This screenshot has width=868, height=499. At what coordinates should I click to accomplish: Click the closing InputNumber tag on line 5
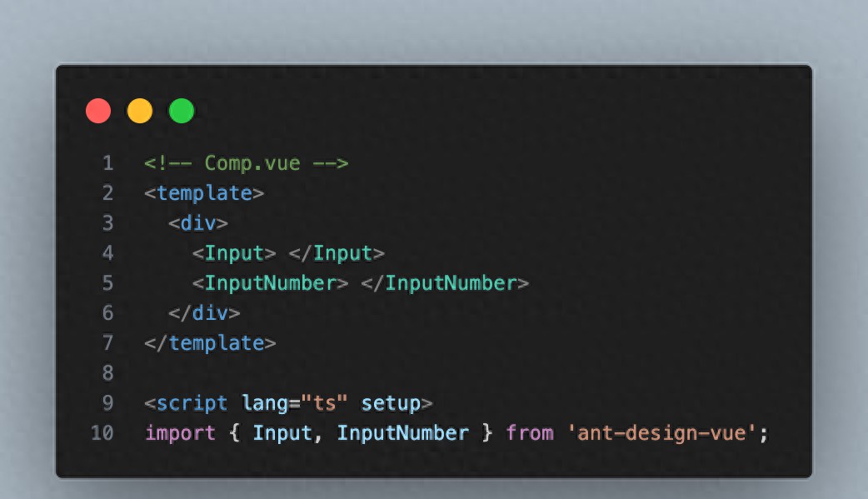coord(445,283)
